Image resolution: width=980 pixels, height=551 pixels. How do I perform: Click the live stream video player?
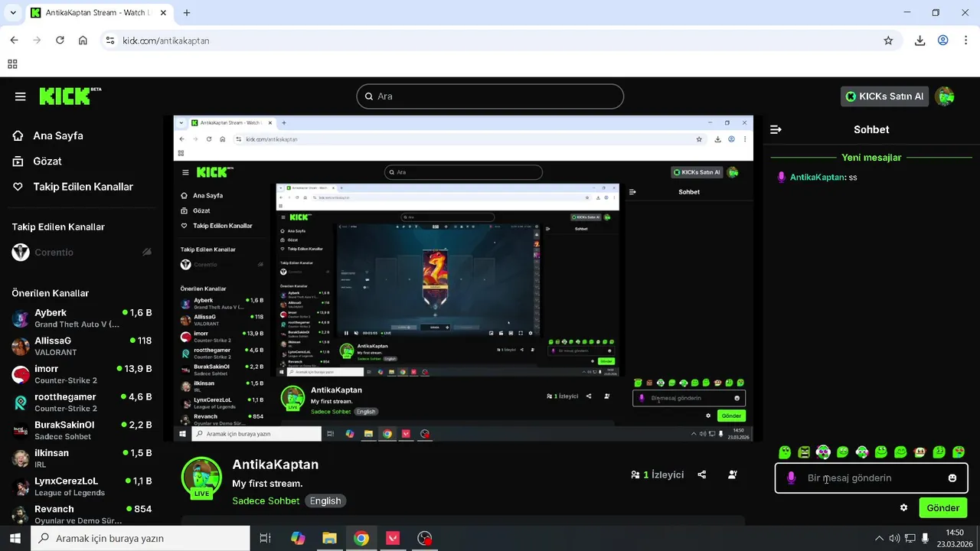(463, 279)
